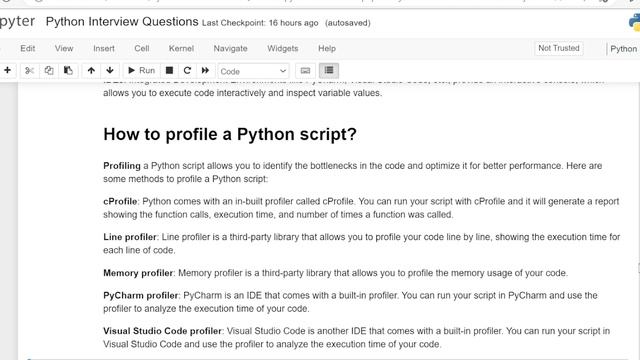This screenshot has width=640, height=360.
Task: Click the bold 'Memory profiler' label
Action: pos(138,273)
